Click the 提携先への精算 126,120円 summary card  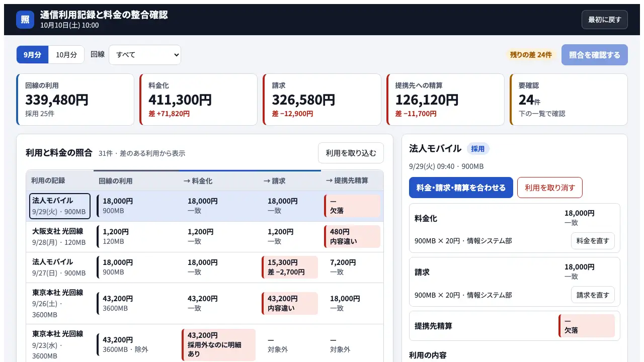click(445, 100)
